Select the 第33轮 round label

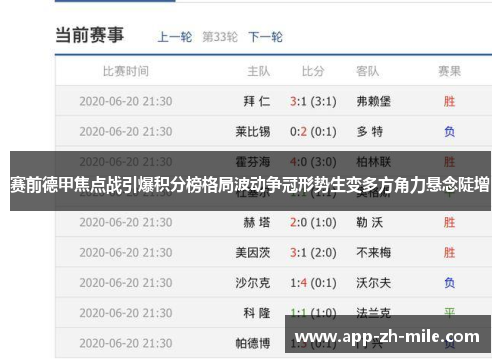point(220,37)
